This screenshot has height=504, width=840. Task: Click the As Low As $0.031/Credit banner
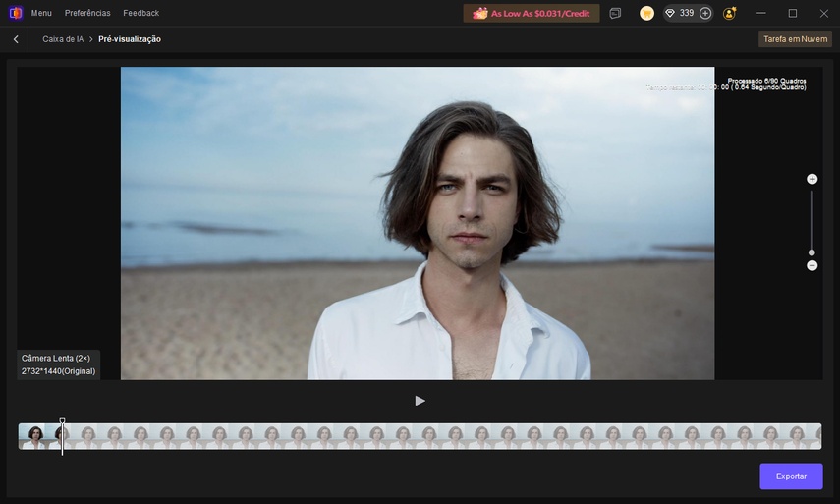tap(531, 14)
